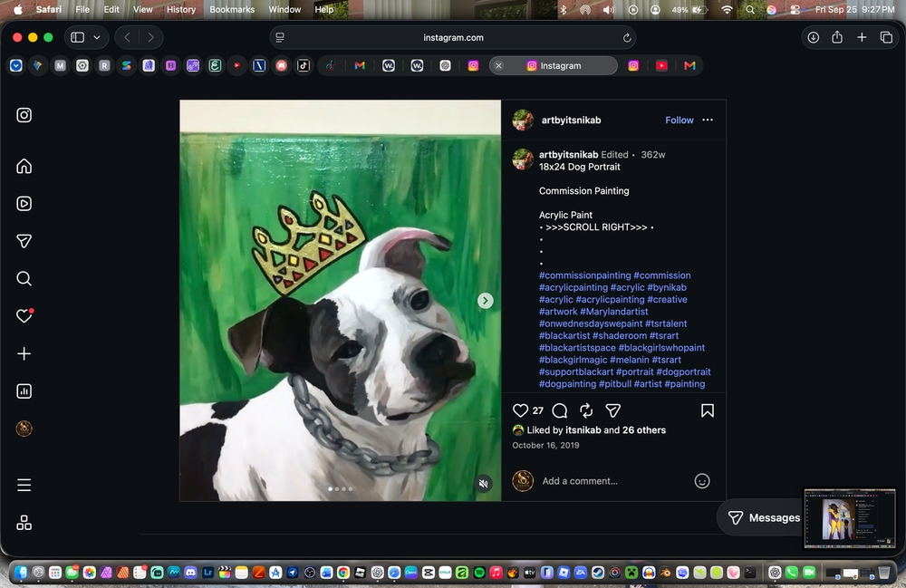The image size is (906, 588).
Task: Click the comment bubble icon
Action: pos(559,410)
